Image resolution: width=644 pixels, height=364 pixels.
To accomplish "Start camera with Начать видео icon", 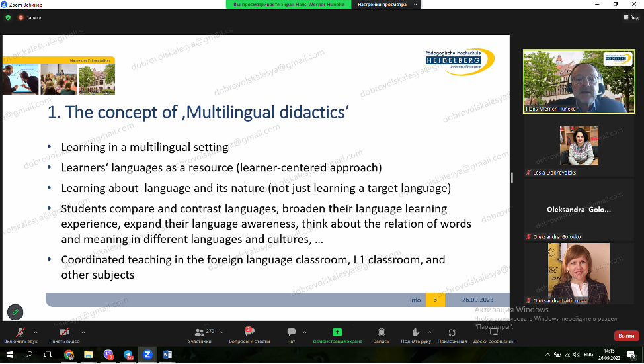I will 64,332.
